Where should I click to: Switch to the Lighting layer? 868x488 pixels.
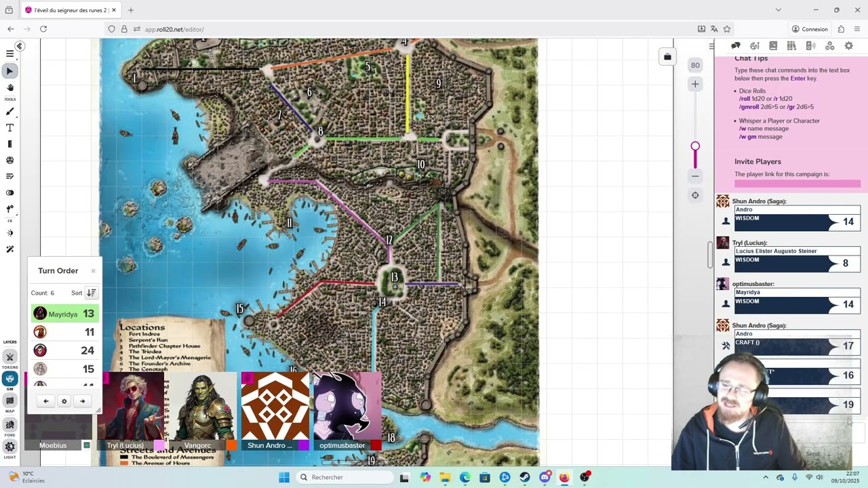coord(9,447)
